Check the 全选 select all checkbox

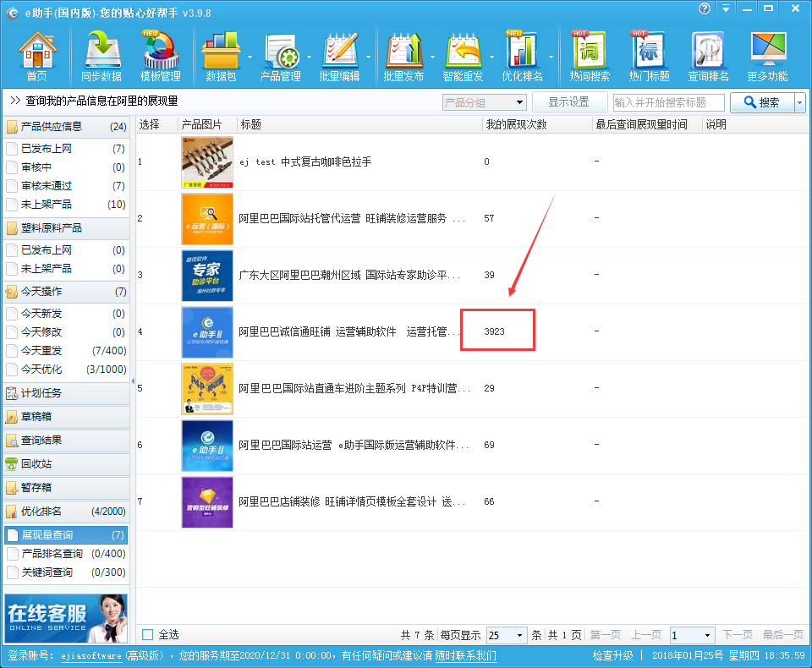(148, 635)
